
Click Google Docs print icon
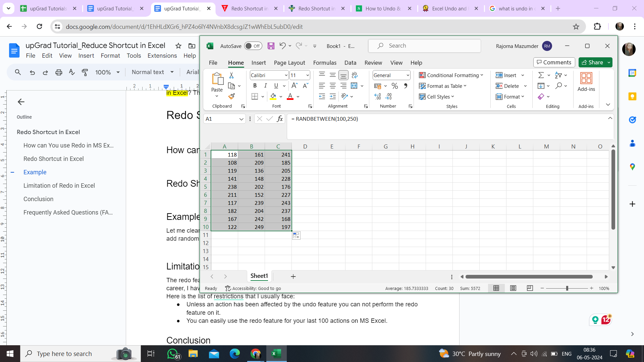pyautogui.click(x=59, y=72)
